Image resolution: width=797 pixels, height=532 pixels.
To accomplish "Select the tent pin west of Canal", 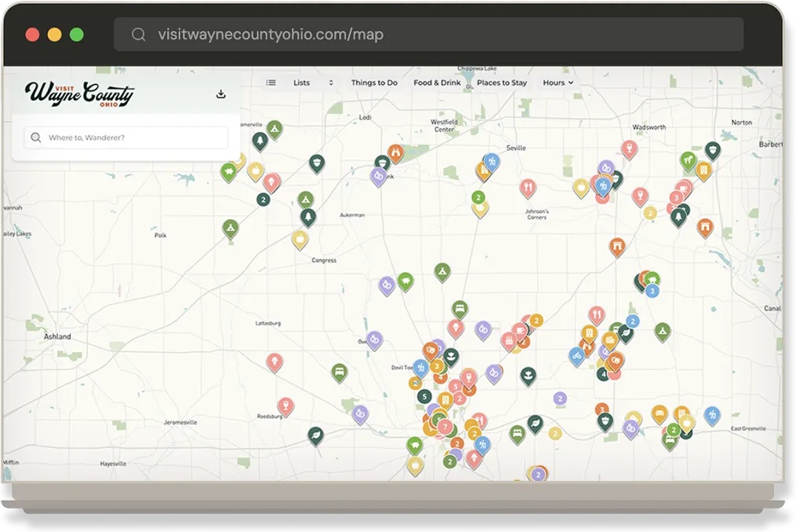I will coord(663,332).
